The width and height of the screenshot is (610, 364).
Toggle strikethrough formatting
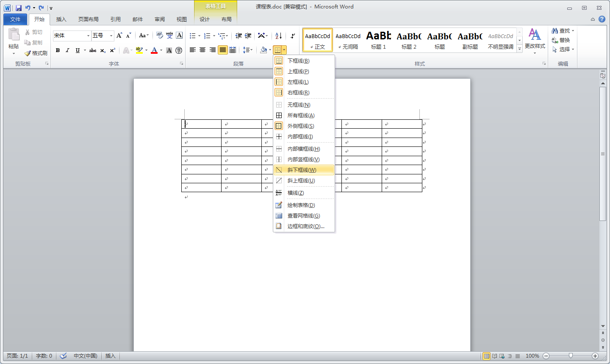click(x=93, y=50)
